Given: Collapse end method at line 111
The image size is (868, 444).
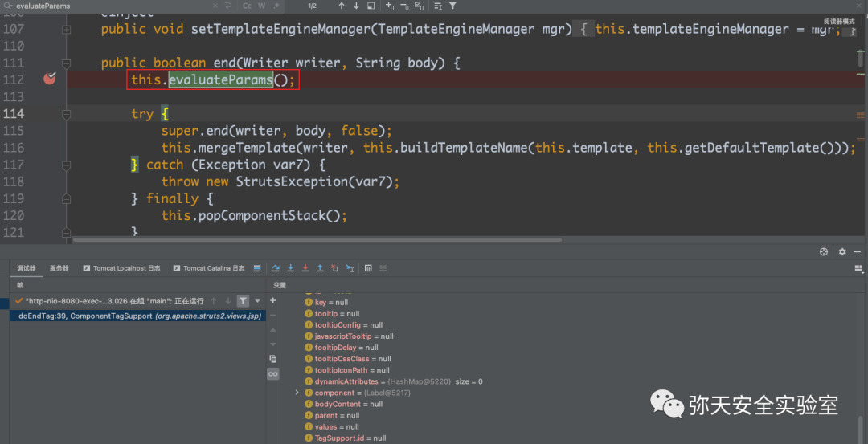Looking at the screenshot, I should pos(67,64).
